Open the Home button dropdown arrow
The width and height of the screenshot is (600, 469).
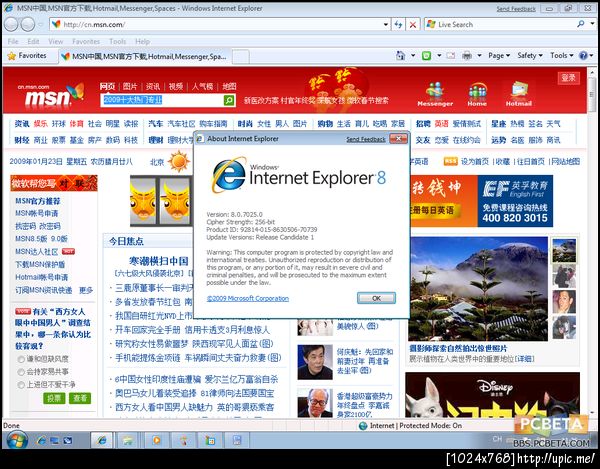coord(413,56)
